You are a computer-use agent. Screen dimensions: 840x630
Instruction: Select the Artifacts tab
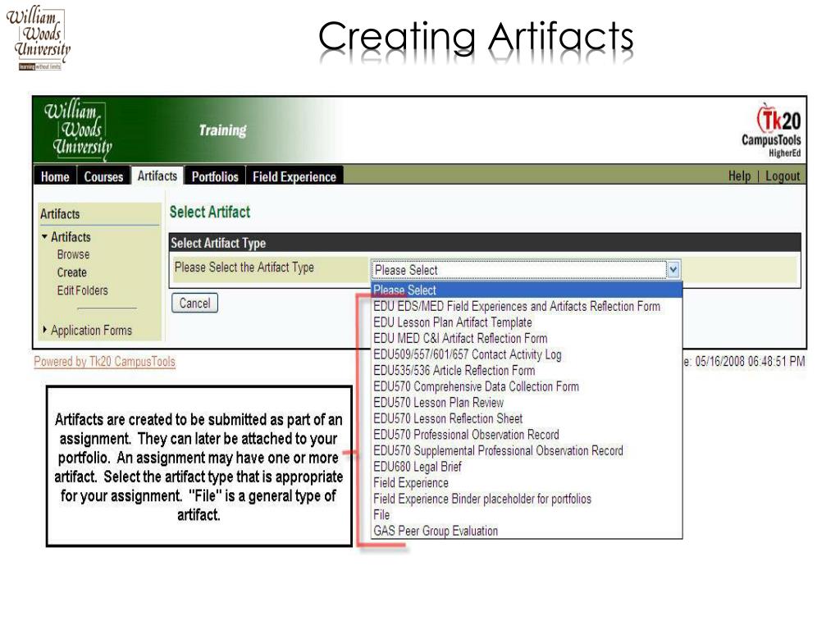[157, 176]
